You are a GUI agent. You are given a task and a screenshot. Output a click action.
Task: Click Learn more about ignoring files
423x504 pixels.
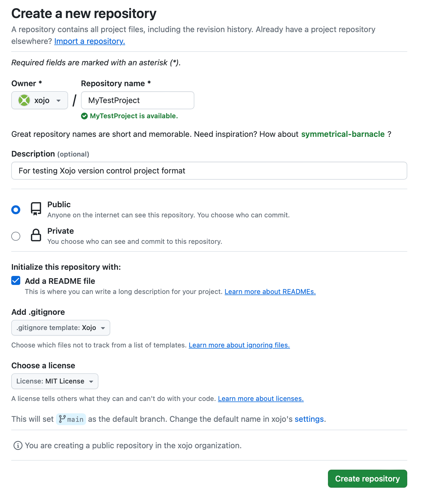(x=239, y=345)
